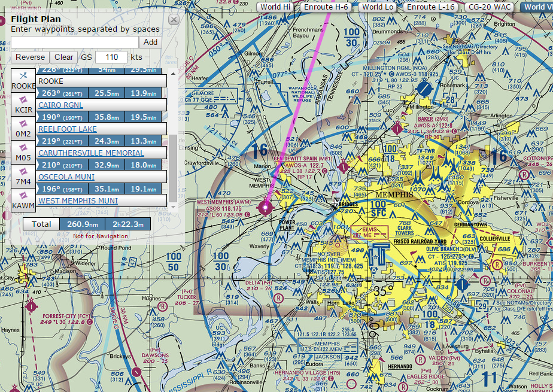Click the Flight Plan panel title
Screen dimensions: 553x392
pyautogui.click(x=36, y=19)
